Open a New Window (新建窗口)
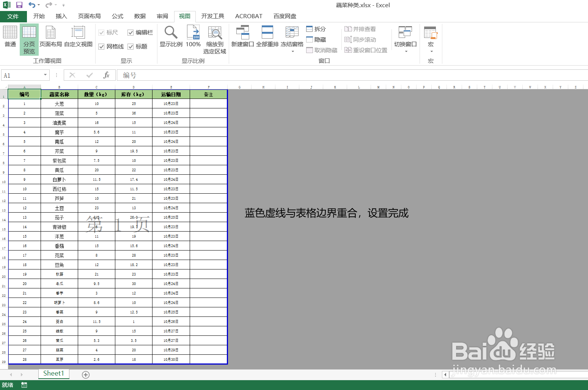This screenshot has height=390, width=588. [x=242, y=37]
